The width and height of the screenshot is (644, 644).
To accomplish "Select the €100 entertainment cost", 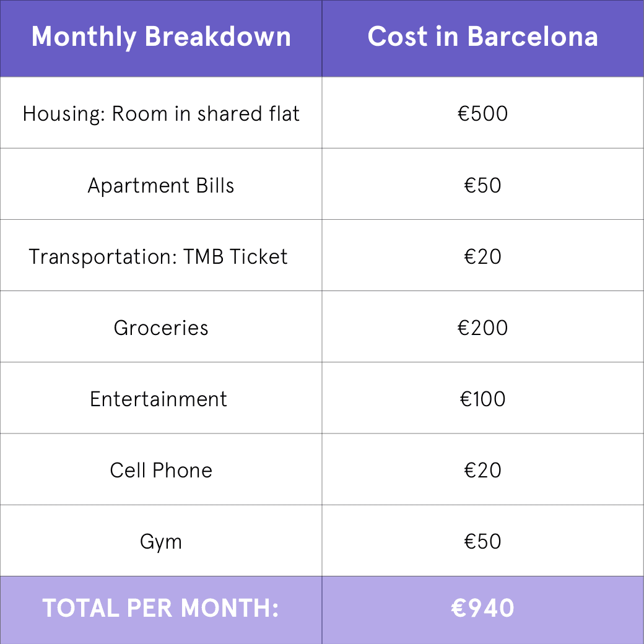I will (x=482, y=399).
